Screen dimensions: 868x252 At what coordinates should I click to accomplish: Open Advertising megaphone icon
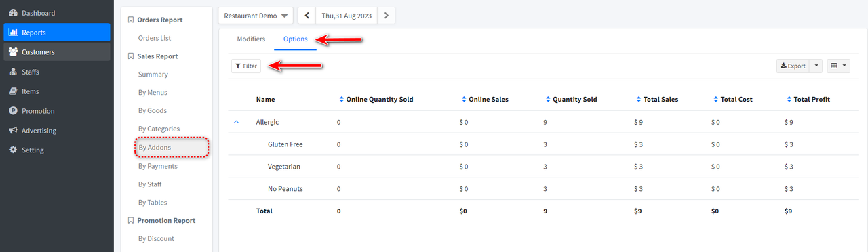click(14, 131)
